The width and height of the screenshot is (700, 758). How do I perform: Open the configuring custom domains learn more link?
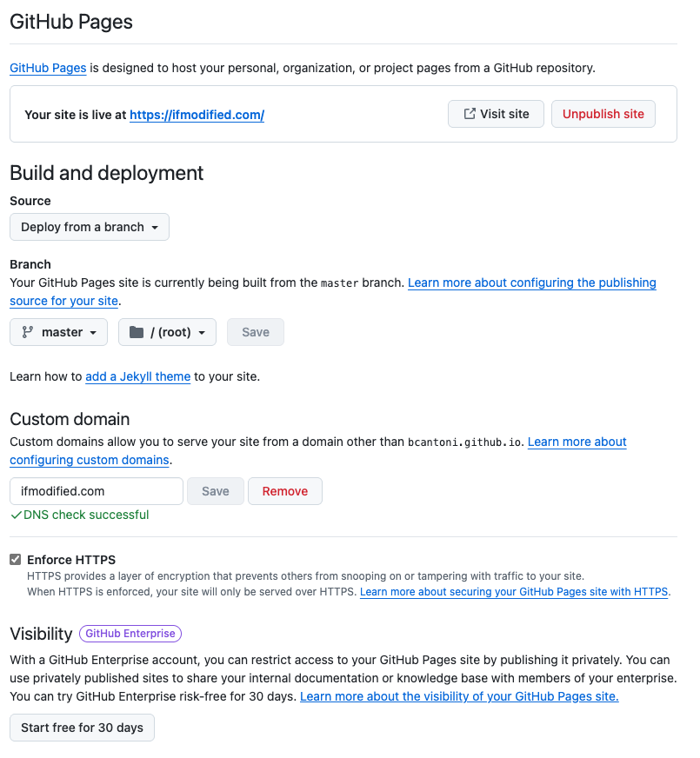pos(89,460)
